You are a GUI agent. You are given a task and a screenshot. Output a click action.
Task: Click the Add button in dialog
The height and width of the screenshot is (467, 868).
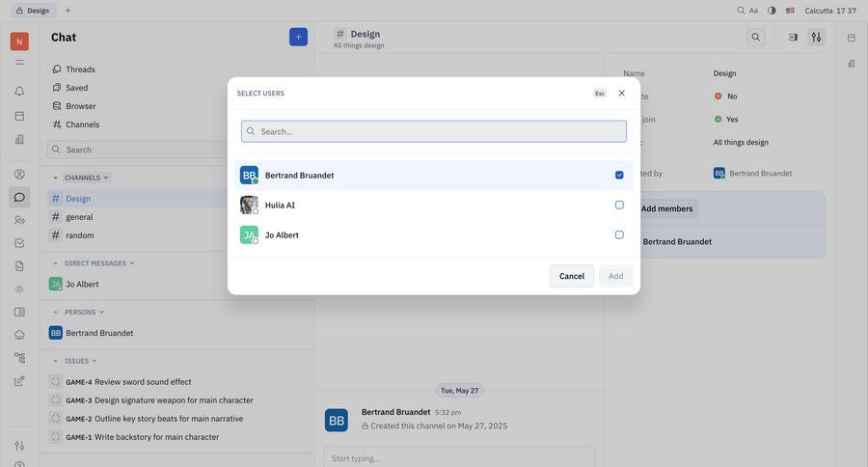615,276
